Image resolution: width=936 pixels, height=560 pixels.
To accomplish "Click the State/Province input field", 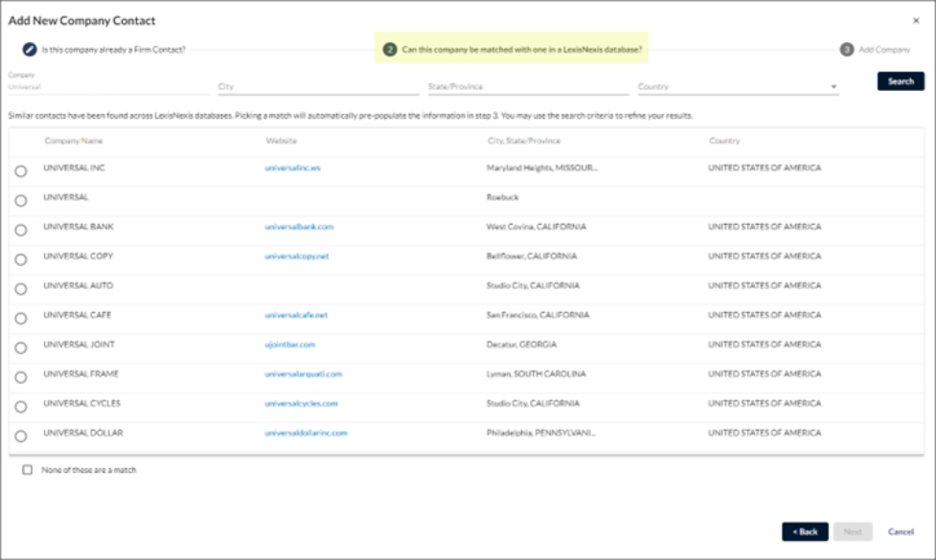I will click(x=528, y=87).
